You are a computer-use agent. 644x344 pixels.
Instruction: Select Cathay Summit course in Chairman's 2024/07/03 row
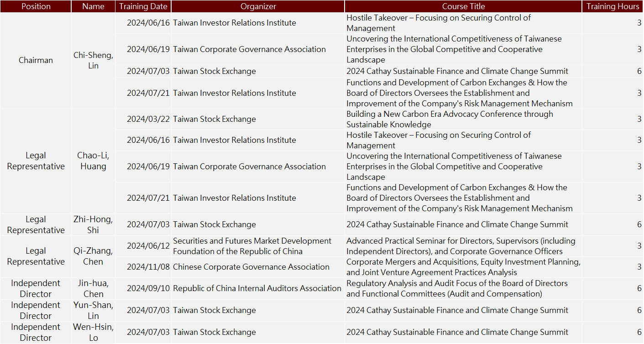tap(457, 71)
